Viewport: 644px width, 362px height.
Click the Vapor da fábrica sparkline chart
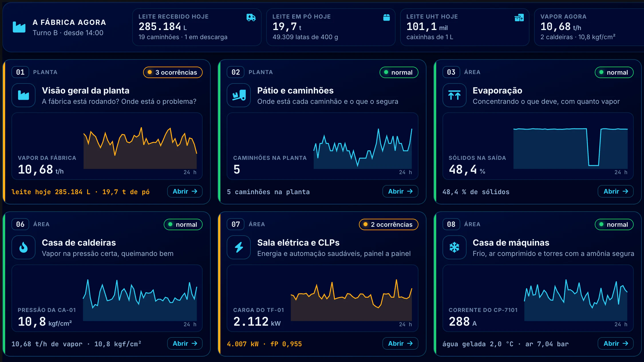[x=140, y=148]
